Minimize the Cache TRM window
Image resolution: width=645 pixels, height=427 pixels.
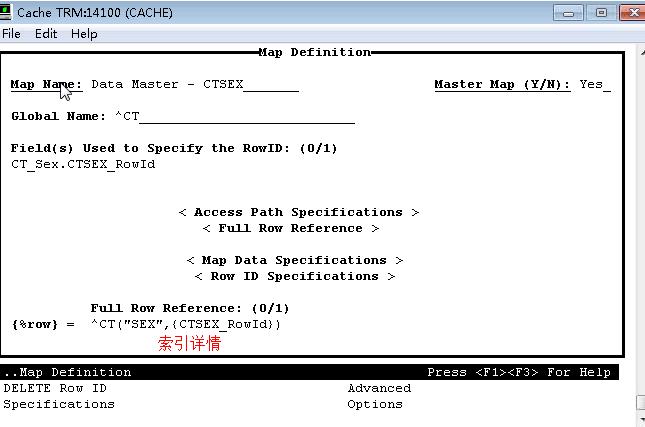point(568,13)
